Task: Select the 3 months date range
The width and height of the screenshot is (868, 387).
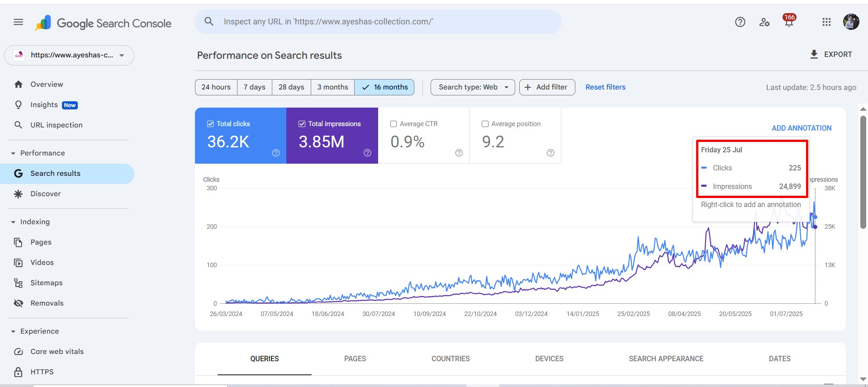Action: 332,87
